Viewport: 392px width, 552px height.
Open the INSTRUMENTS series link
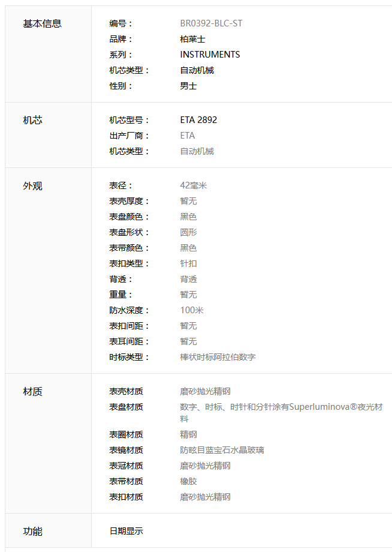tap(210, 55)
